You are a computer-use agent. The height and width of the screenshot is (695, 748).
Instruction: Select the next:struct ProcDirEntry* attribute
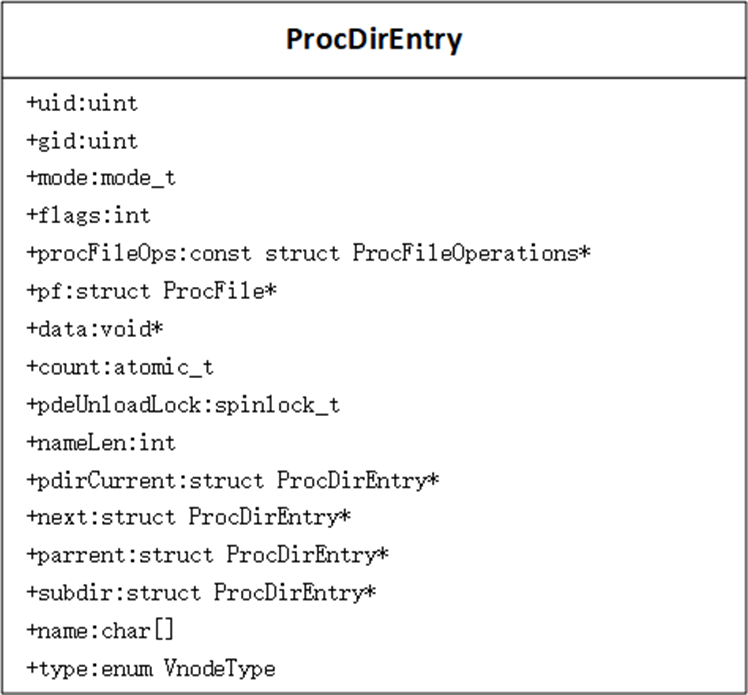pyautogui.click(x=189, y=518)
